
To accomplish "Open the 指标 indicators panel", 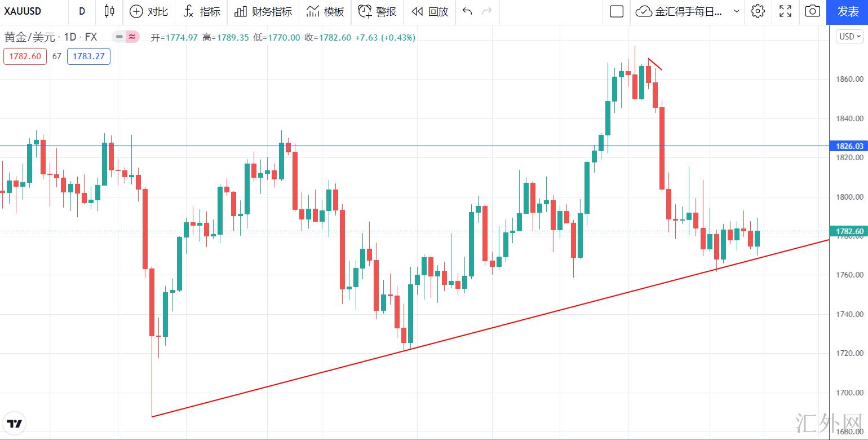I will (202, 11).
